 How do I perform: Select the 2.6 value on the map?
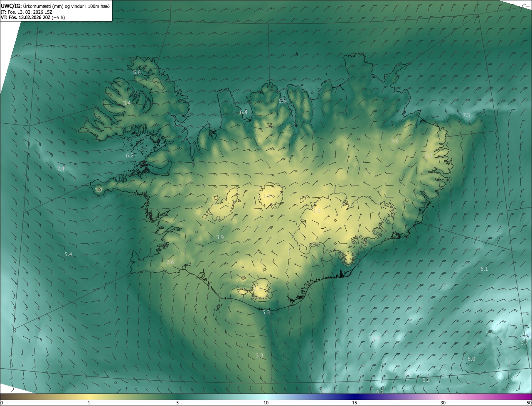tap(170, 262)
